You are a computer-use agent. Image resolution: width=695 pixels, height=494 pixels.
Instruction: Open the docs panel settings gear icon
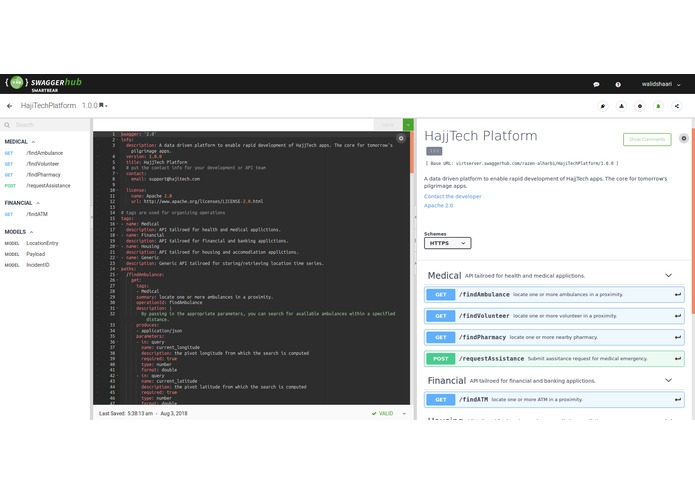[x=684, y=138]
